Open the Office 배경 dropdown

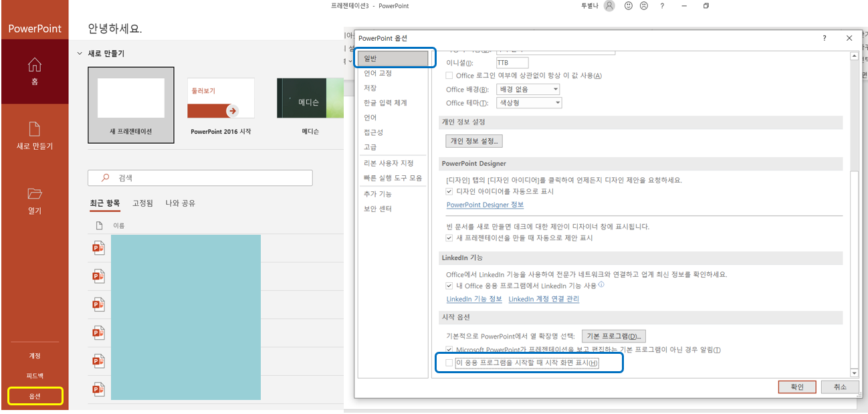(528, 89)
